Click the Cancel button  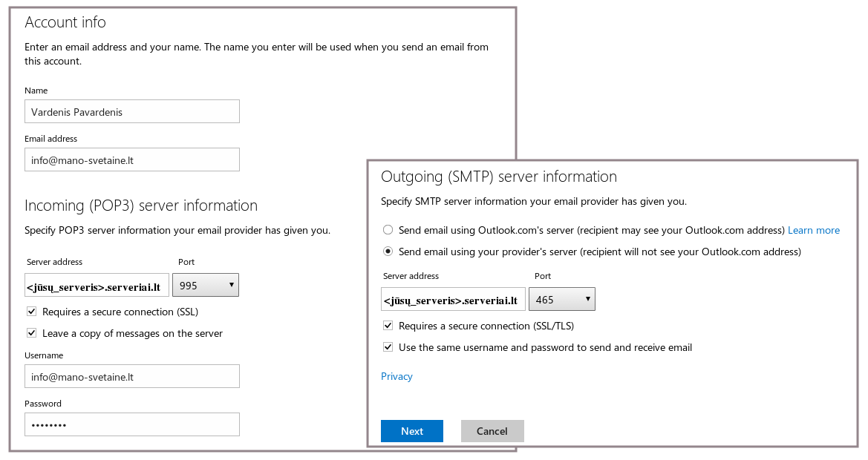point(492,431)
